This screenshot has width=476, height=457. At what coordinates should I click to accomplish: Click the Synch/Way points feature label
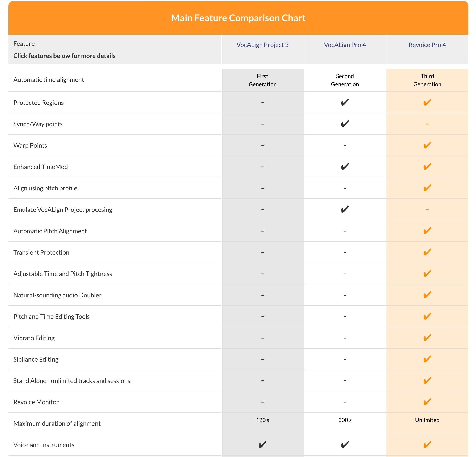(38, 124)
